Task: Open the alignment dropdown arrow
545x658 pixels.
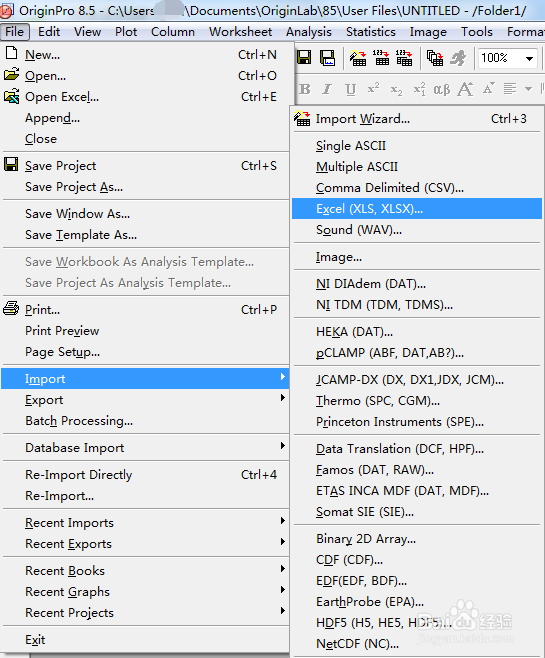Action: pos(528,89)
